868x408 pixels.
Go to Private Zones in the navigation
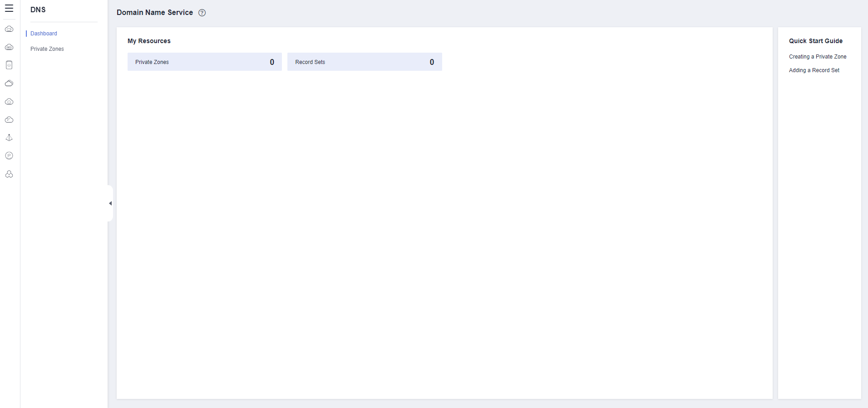coord(47,49)
